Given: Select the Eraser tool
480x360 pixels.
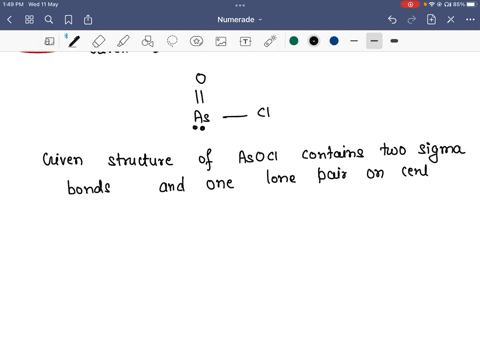Looking at the screenshot, I should point(99,41).
